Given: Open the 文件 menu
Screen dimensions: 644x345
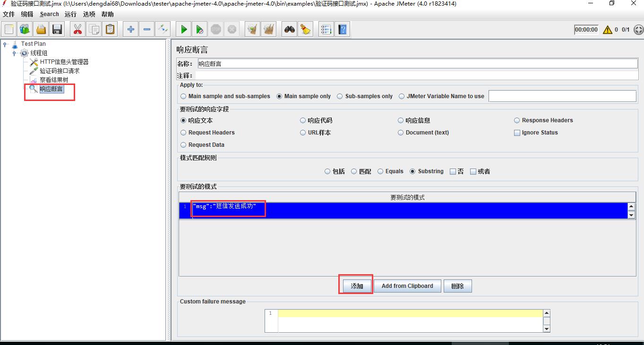Looking at the screenshot, I should [x=9, y=14].
